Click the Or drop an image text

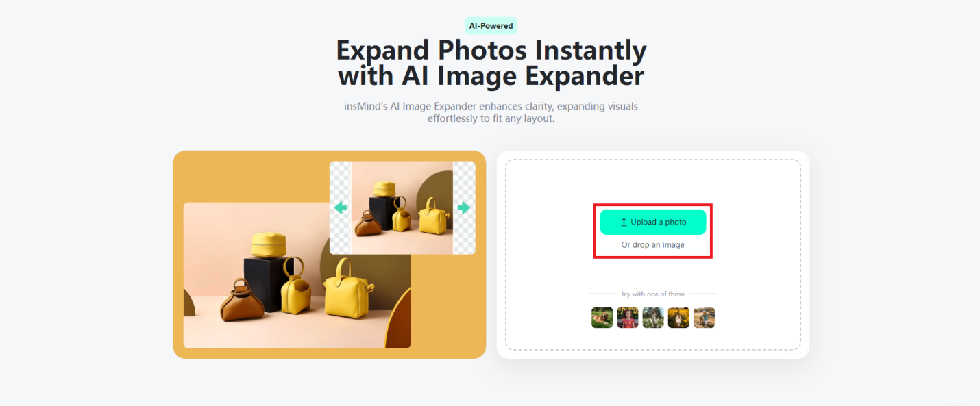[652, 244]
